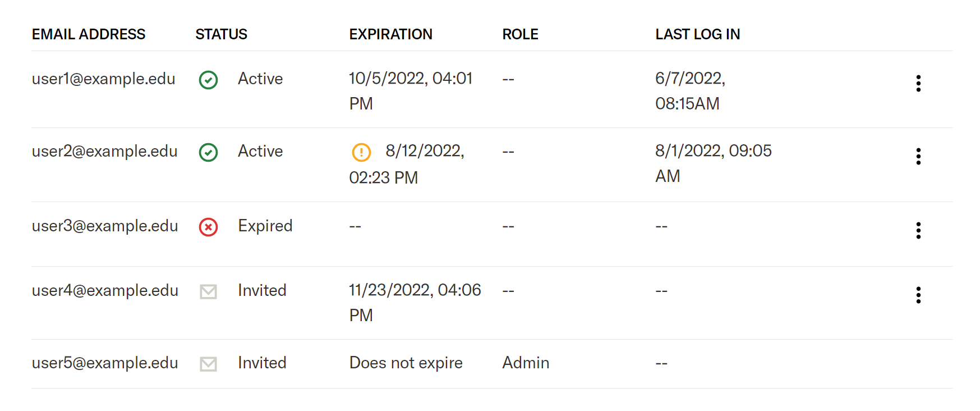Click the Invited envelope icon for user5
This screenshot has height=411, width=980.
(209, 364)
